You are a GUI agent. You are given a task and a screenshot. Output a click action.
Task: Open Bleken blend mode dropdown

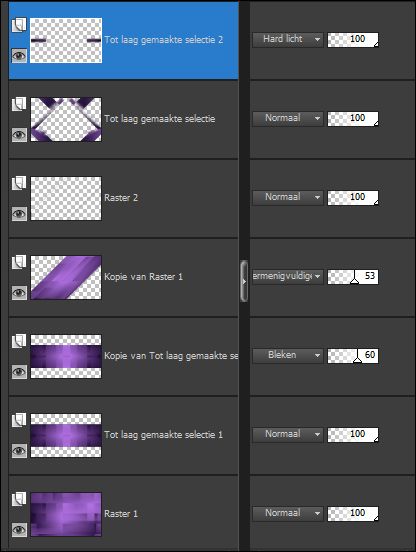coord(288,355)
